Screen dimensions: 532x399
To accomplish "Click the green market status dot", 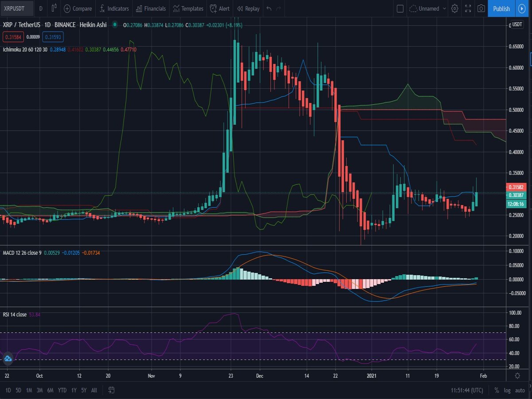I will point(115,25).
